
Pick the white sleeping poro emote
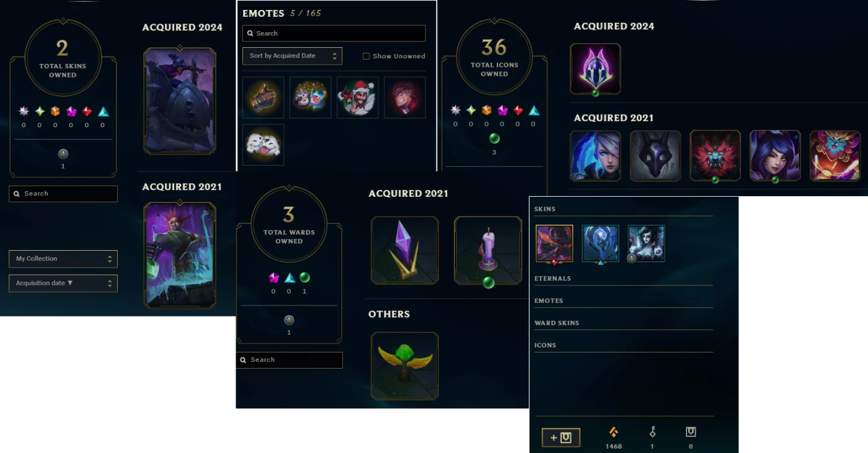pyautogui.click(x=263, y=145)
